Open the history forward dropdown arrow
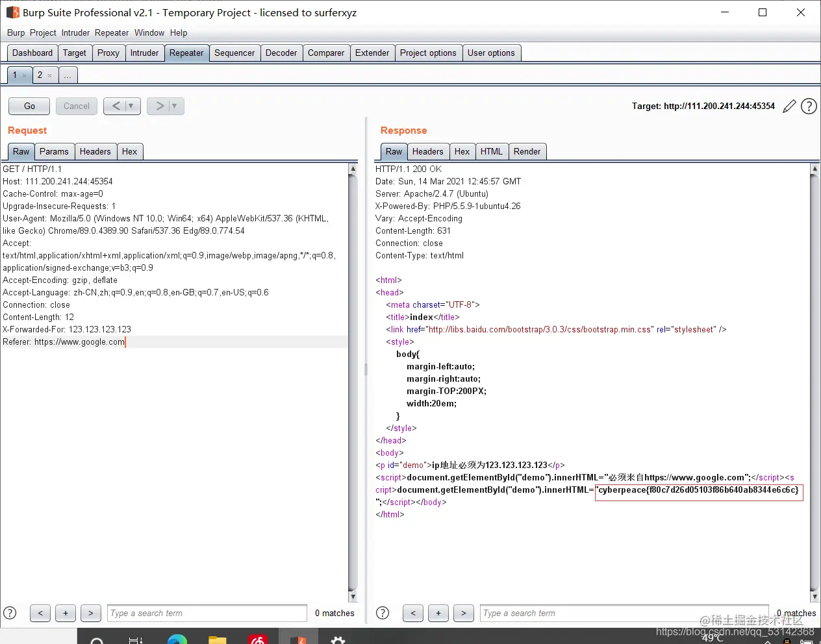This screenshot has height=644, width=821. pos(174,106)
